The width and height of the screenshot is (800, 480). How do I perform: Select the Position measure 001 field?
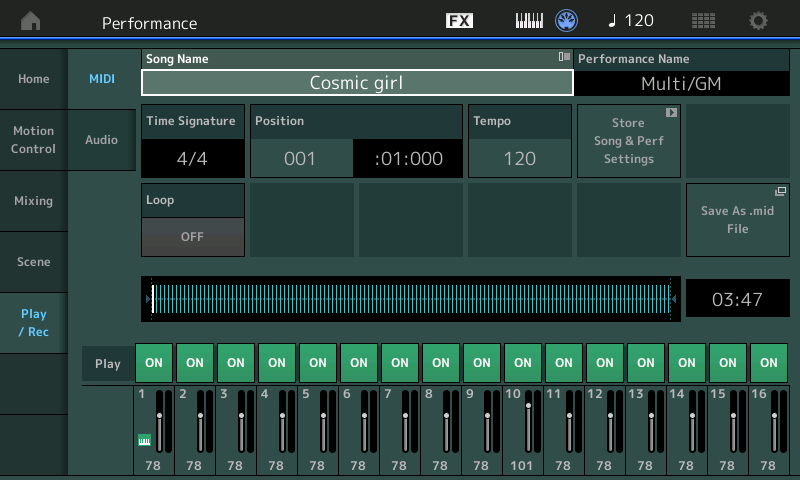pyautogui.click(x=300, y=158)
